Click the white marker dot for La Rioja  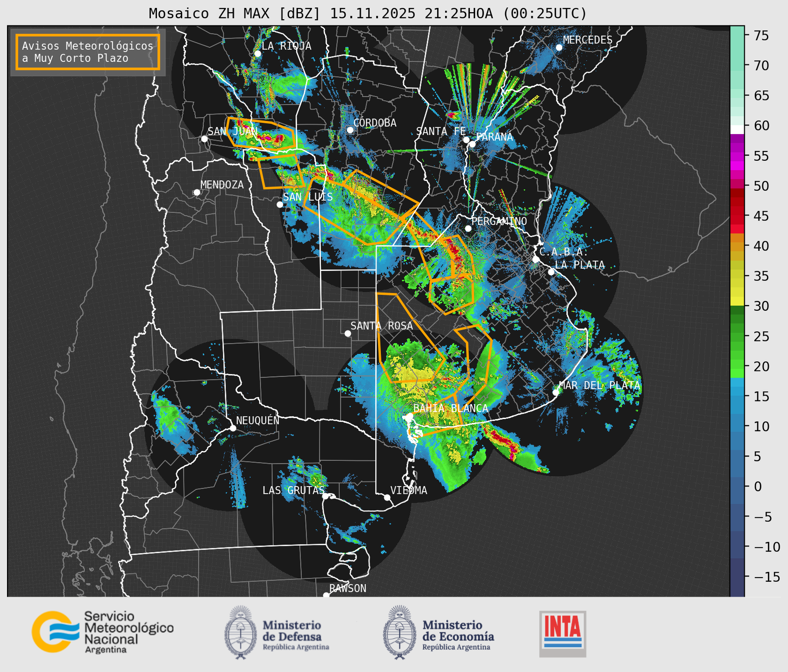point(257,54)
